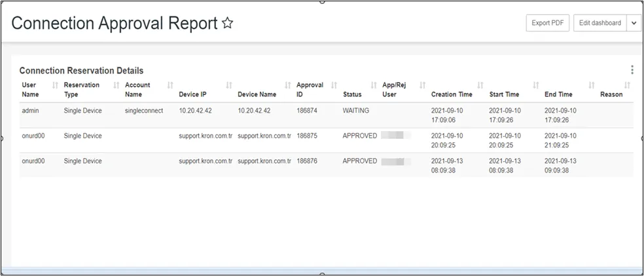The image size is (644, 276).
Task: Select the admin user name cell
Action: [30, 111]
